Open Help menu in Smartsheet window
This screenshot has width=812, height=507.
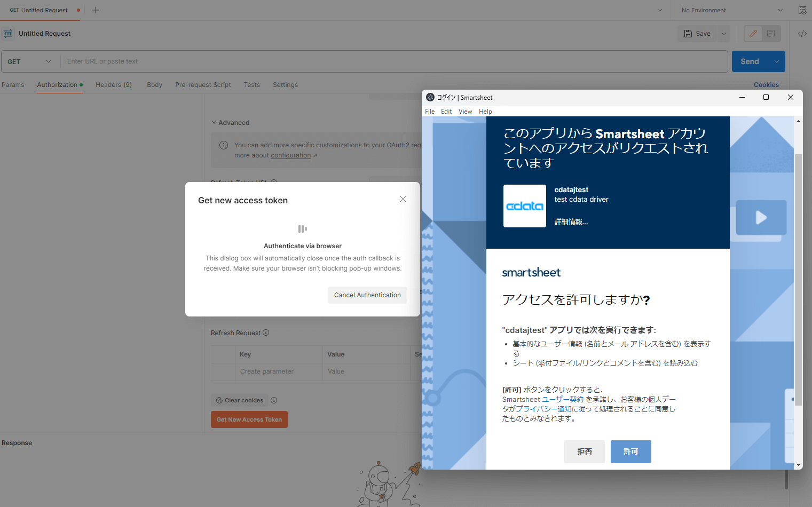click(485, 112)
